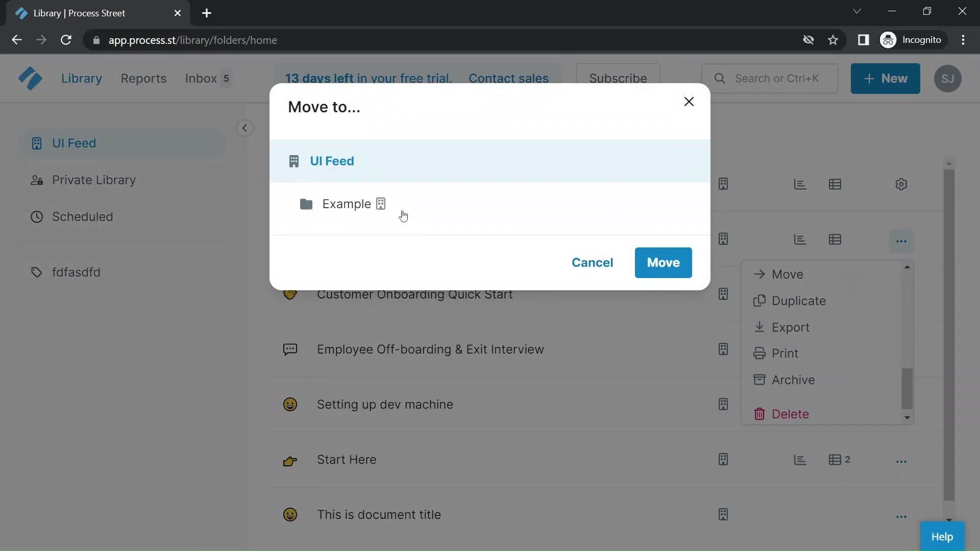The width and height of the screenshot is (980, 551).
Task: Collapse the left sidebar panel
Action: pyautogui.click(x=244, y=127)
